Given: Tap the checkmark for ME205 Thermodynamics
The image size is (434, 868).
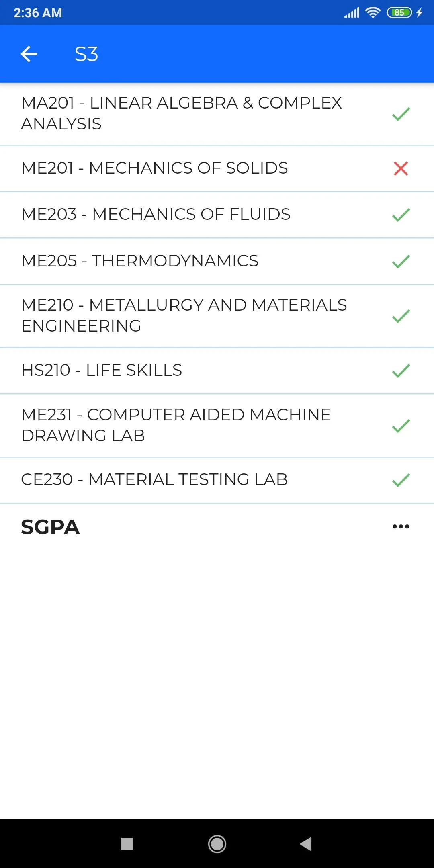Looking at the screenshot, I should click(x=401, y=261).
